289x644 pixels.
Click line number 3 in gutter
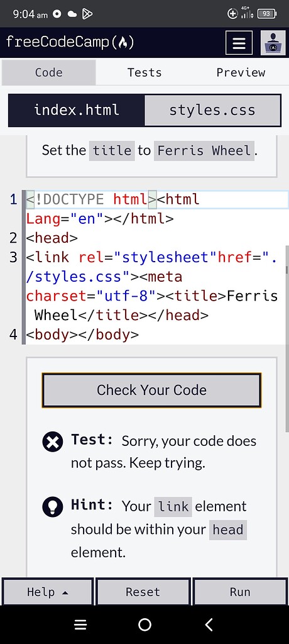point(14,257)
